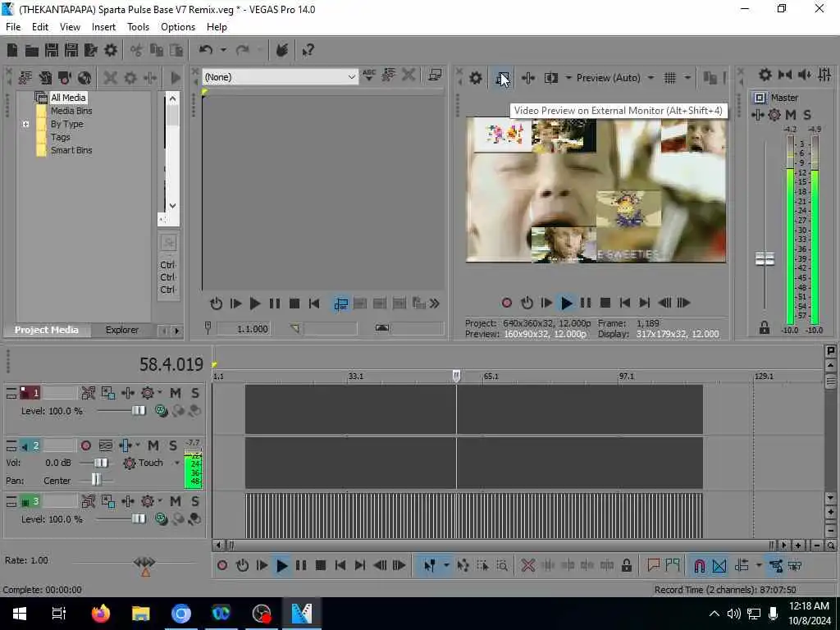Toggle Split Screen View in preview toolbar

click(550, 78)
